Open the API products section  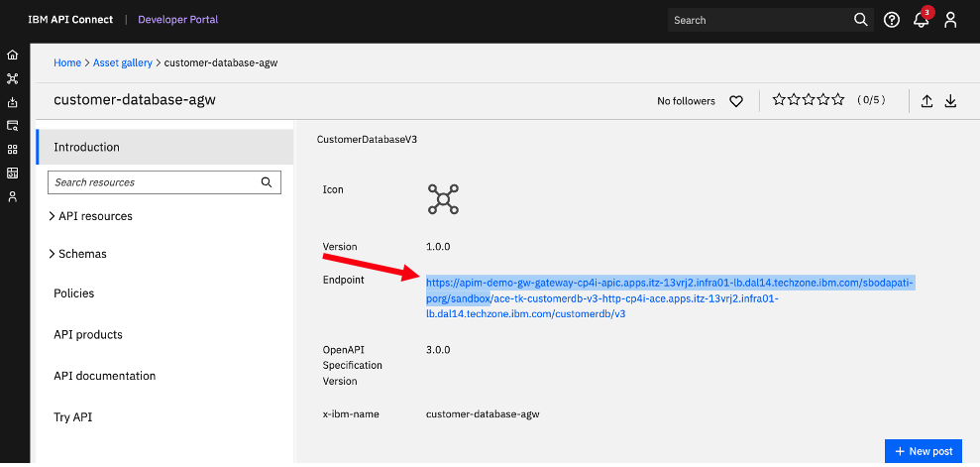88,334
